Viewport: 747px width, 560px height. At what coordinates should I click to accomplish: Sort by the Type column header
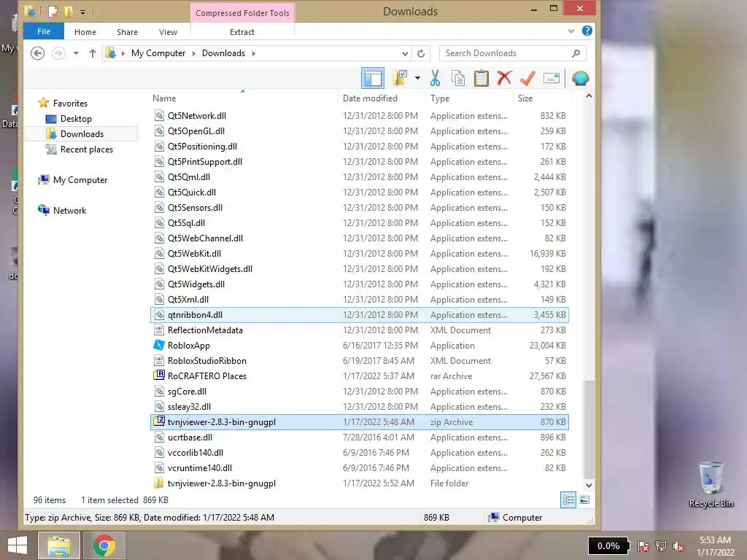(x=440, y=98)
